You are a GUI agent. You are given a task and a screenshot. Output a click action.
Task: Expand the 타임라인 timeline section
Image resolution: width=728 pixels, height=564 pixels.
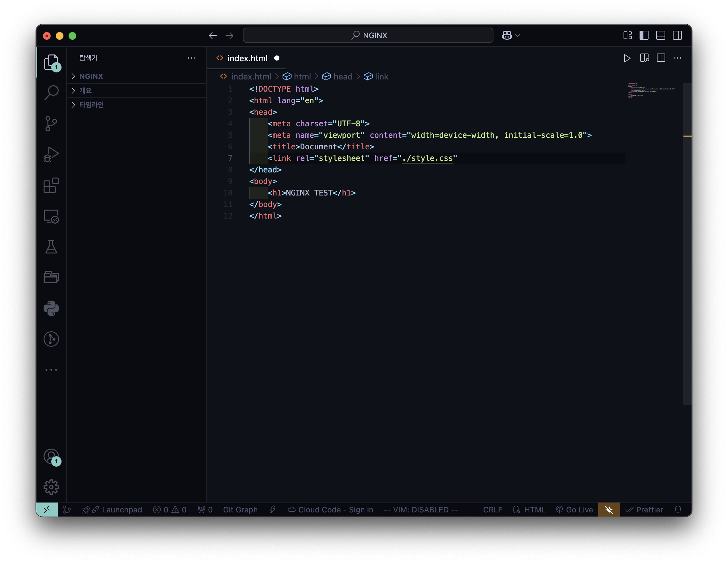(x=91, y=105)
